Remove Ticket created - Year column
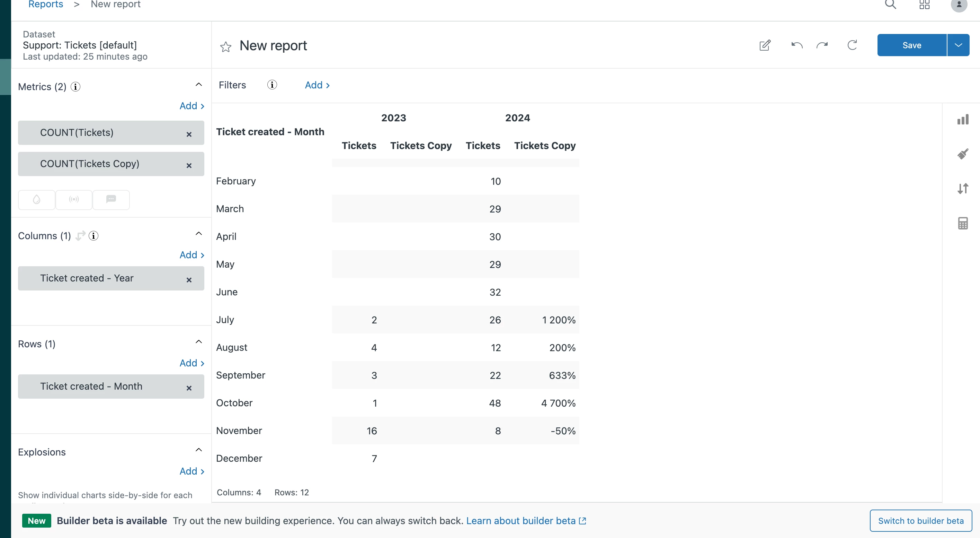 coord(189,280)
